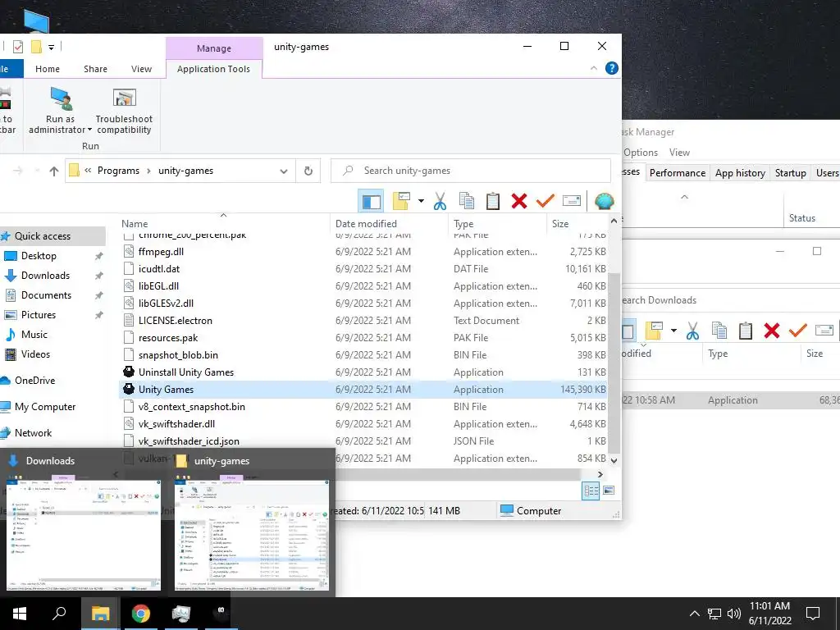This screenshot has height=630, width=840.
Task: Click the Rename icon in unity-games toolbar
Action: pos(572,201)
